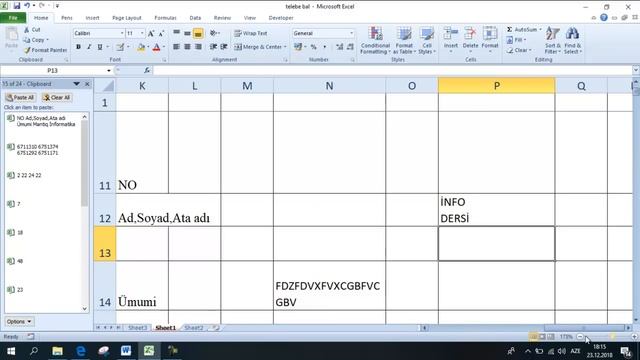Open the Name Box dropdown arrow

pyautogui.click(x=109, y=71)
